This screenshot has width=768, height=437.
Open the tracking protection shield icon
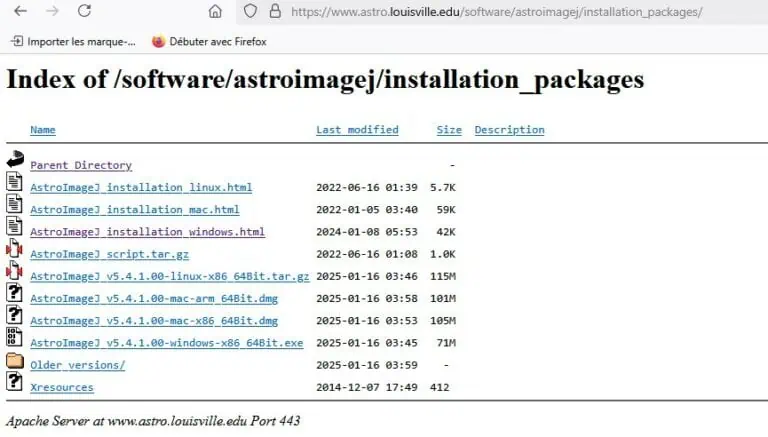pyautogui.click(x=250, y=11)
